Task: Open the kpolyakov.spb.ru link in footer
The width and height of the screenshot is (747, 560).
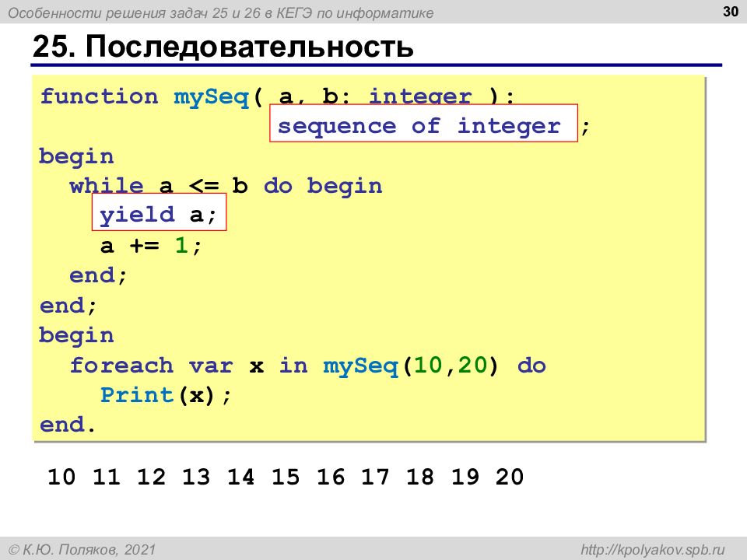Action: click(652, 550)
